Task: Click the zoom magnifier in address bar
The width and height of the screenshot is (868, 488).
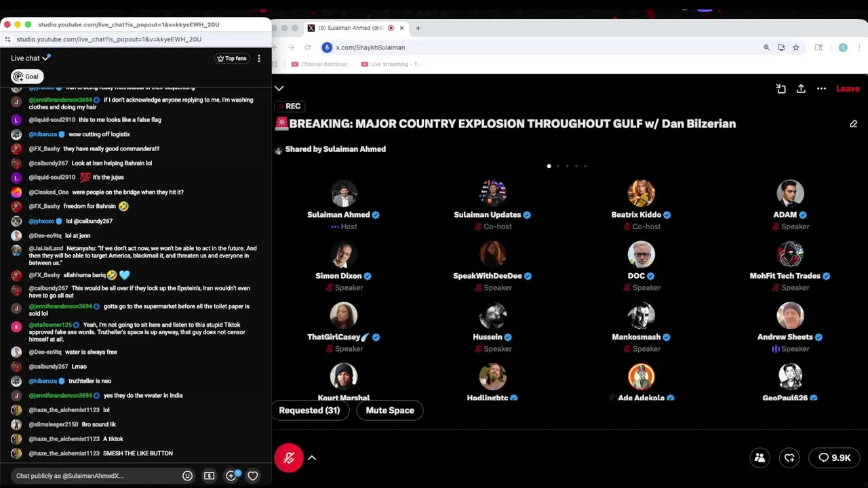Action: tap(766, 47)
